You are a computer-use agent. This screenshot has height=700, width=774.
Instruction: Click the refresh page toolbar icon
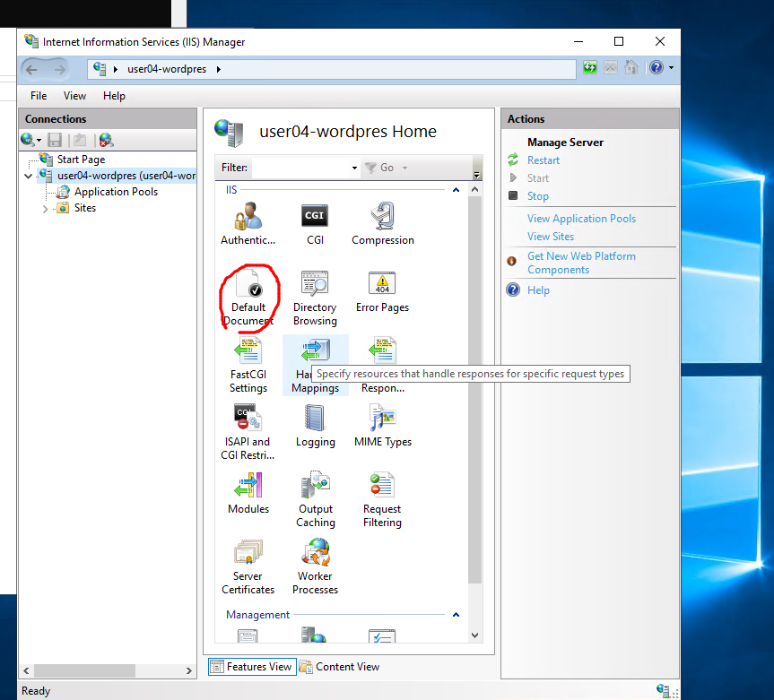[x=590, y=67]
